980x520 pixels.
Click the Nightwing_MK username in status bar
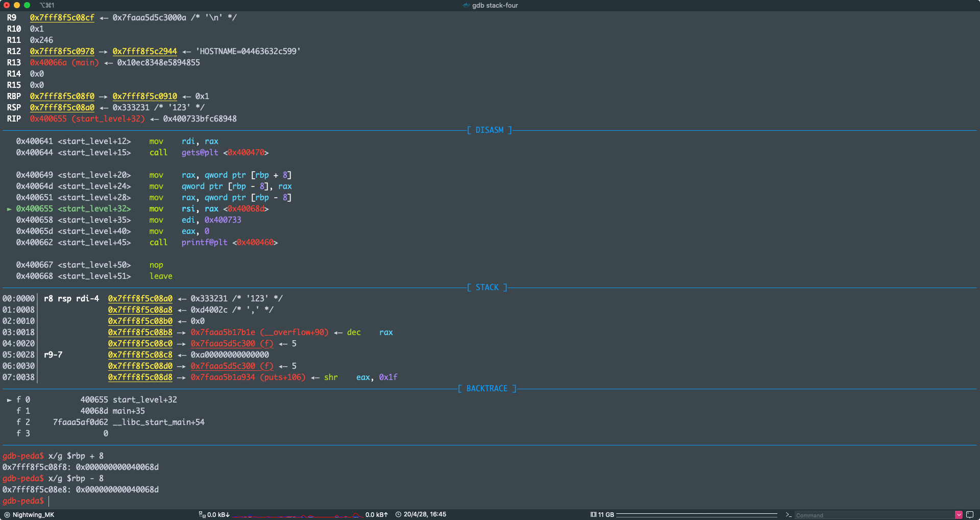click(x=33, y=515)
